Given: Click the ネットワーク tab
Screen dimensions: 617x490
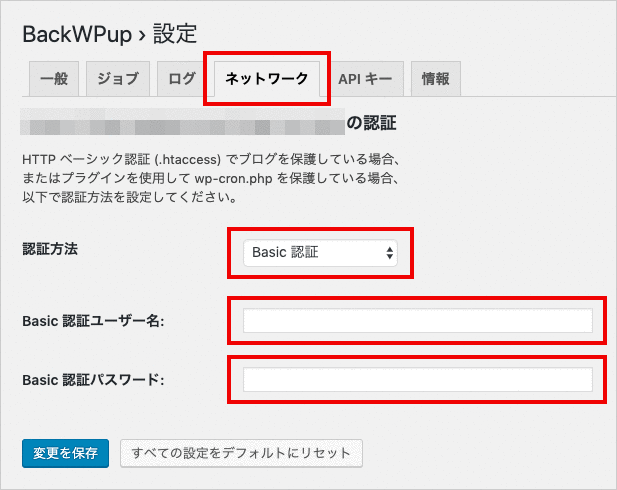Looking at the screenshot, I should click(x=266, y=79).
